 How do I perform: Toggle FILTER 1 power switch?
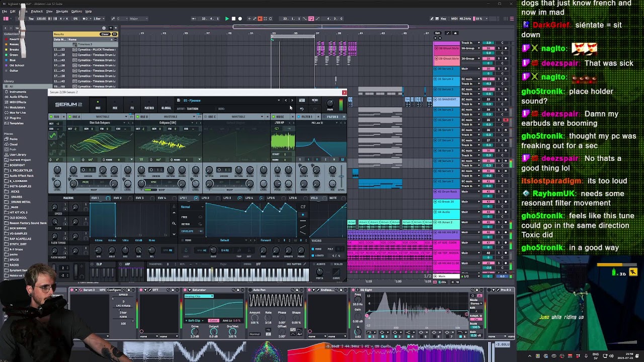pyautogui.click(x=299, y=117)
